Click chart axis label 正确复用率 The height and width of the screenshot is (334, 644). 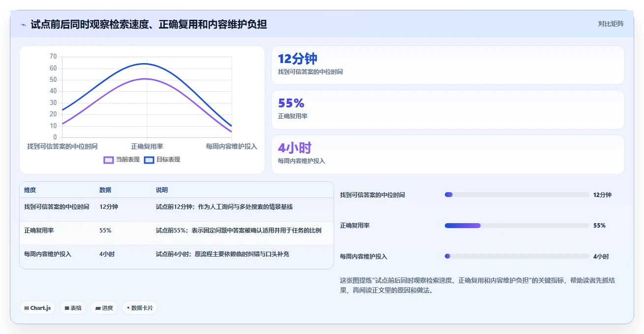point(147,146)
